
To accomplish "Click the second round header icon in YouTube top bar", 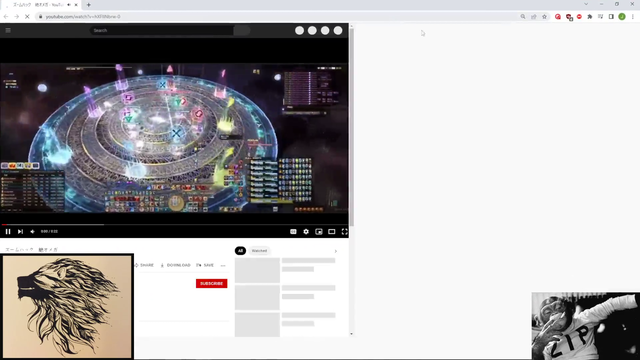I will point(312,31).
